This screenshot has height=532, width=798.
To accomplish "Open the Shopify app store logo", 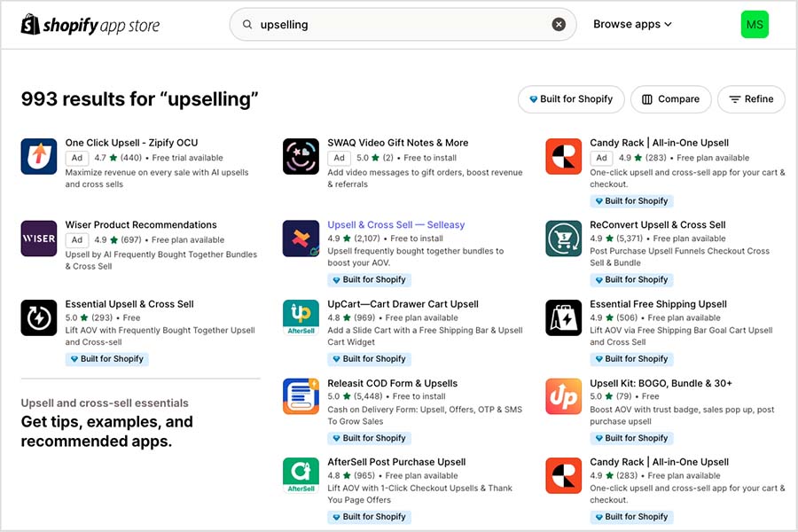I will click(x=90, y=25).
